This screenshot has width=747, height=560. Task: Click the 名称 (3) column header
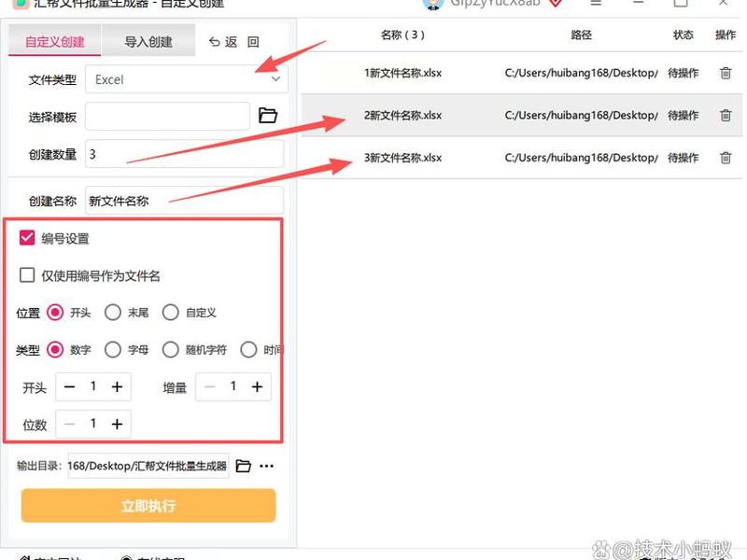tap(402, 35)
